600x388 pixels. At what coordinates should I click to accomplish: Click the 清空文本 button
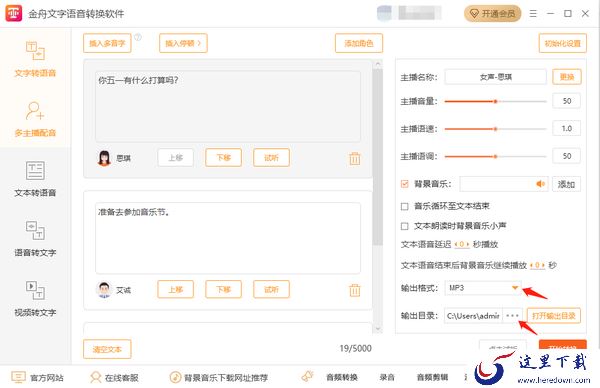[x=107, y=349]
